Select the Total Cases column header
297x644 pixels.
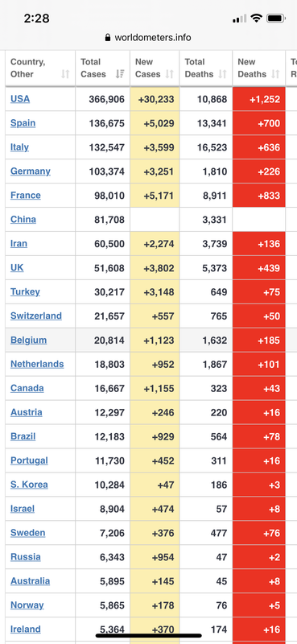pyautogui.click(x=103, y=68)
